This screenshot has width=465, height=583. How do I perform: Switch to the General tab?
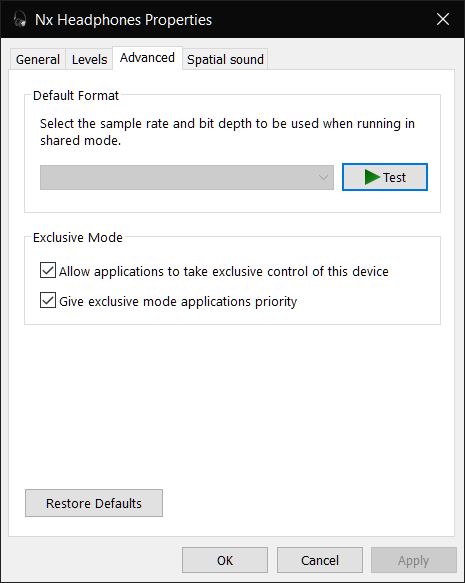pos(38,59)
